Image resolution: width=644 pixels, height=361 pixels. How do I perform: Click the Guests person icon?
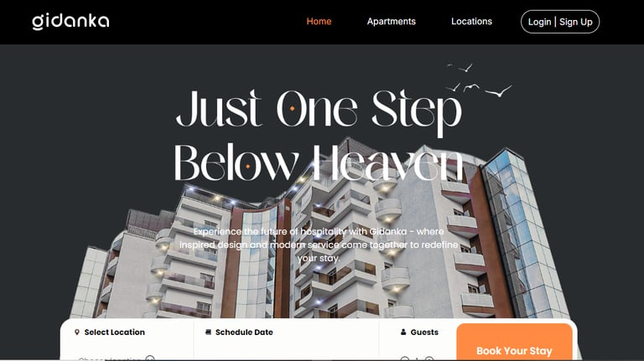[x=403, y=333]
